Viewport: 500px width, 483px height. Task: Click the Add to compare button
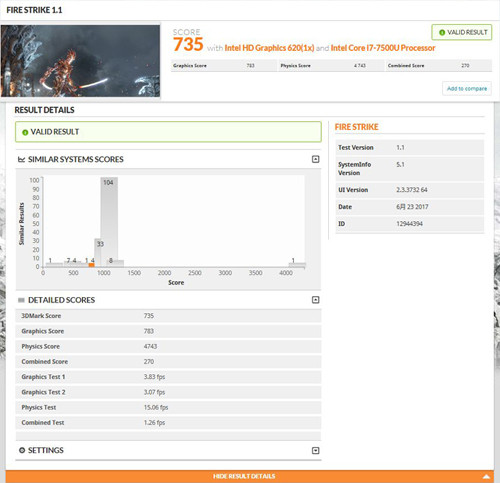coord(467,89)
